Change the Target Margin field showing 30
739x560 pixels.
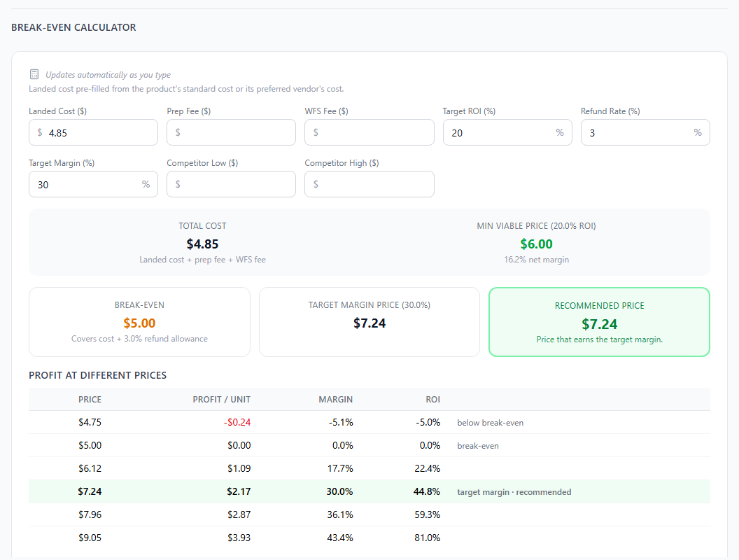[x=93, y=184]
